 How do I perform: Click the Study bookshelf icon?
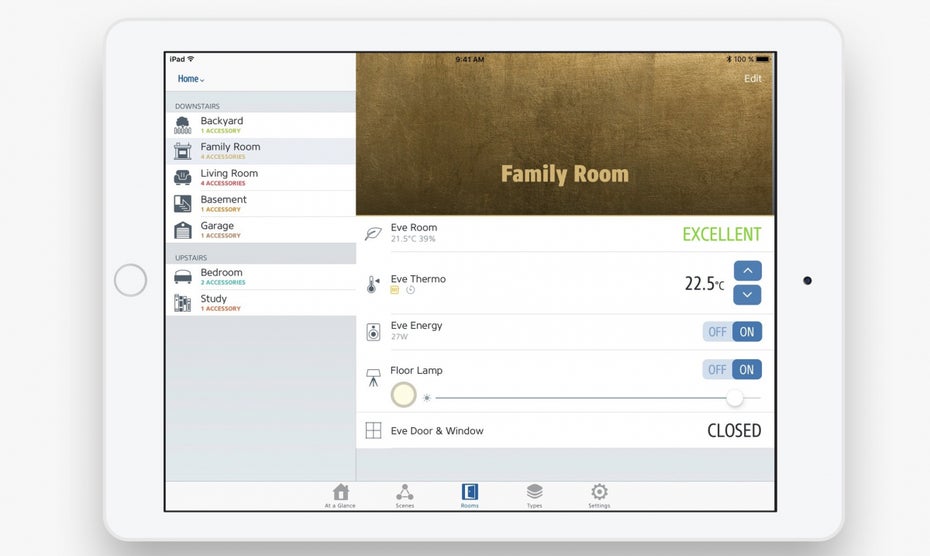(183, 303)
